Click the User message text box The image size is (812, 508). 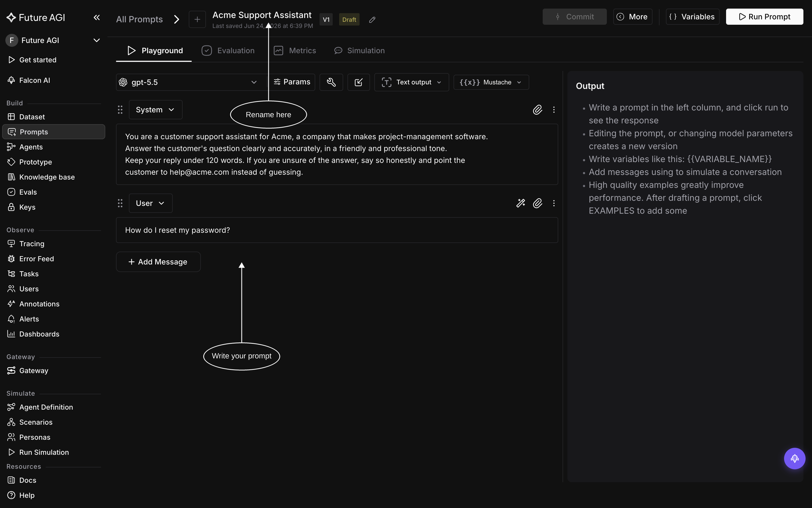coord(337,230)
